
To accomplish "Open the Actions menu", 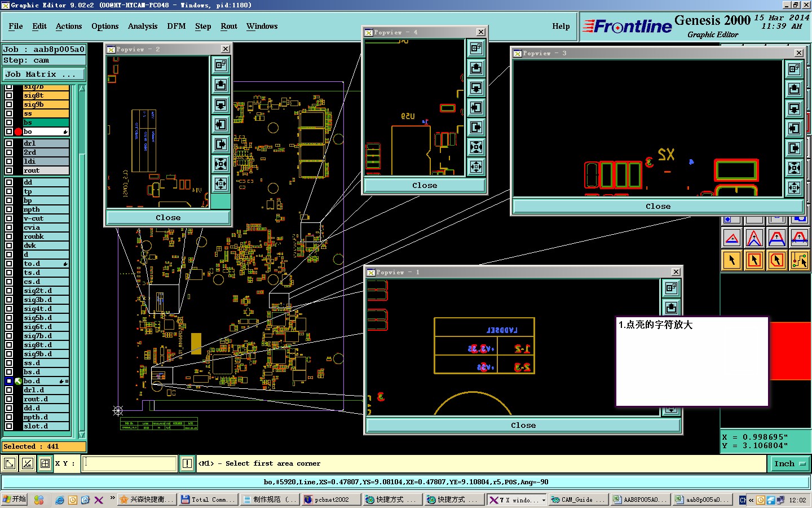I will coord(69,26).
